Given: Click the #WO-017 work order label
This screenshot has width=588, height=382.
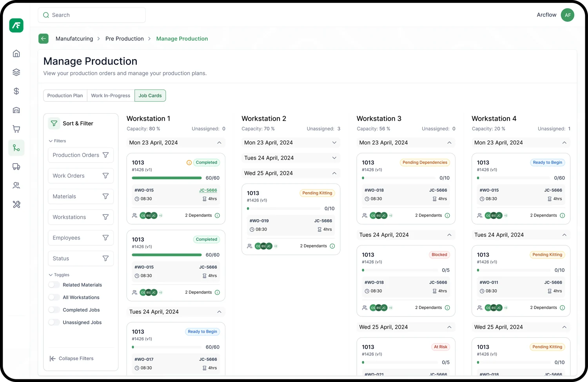Looking at the screenshot, I should point(144,359).
